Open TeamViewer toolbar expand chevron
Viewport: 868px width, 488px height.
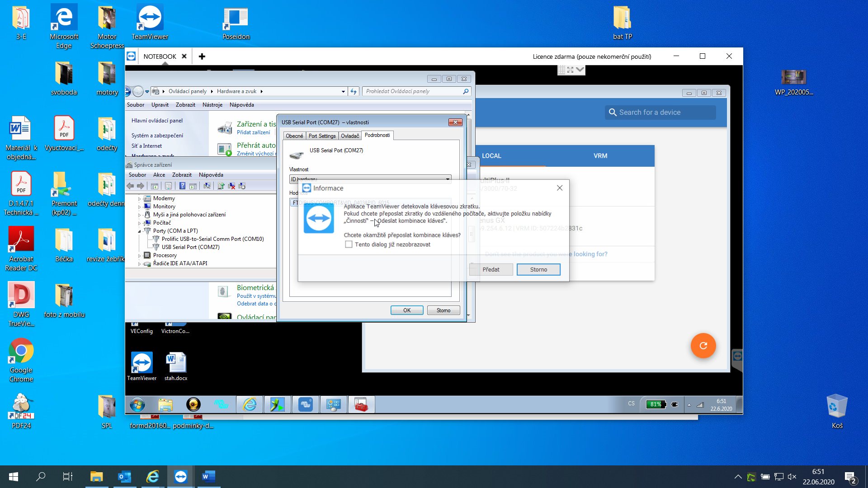[x=580, y=70]
